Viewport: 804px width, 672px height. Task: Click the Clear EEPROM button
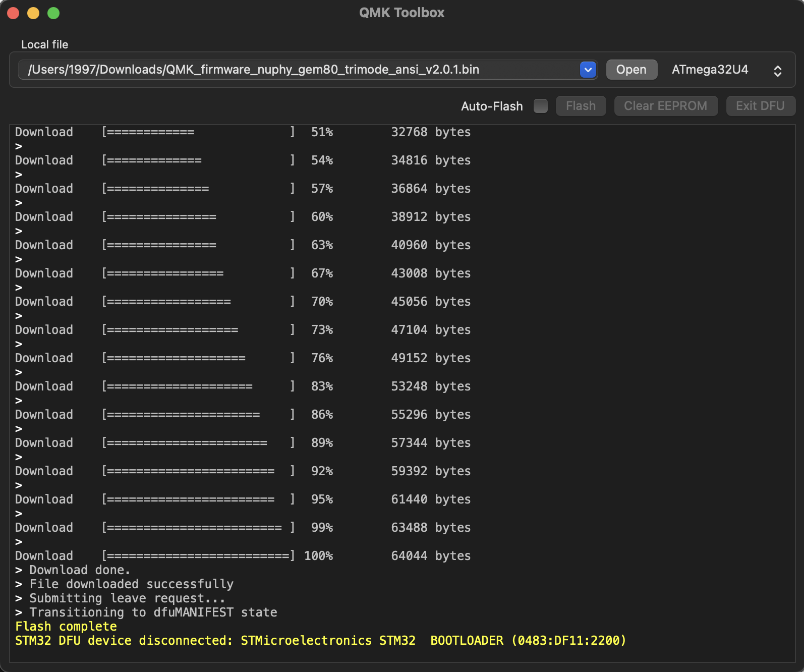pyautogui.click(x=666, y=106)
